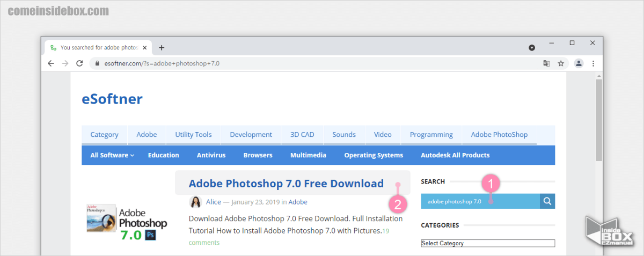Open the Adobe PhotoShop menu item

(x=499, y=135)
